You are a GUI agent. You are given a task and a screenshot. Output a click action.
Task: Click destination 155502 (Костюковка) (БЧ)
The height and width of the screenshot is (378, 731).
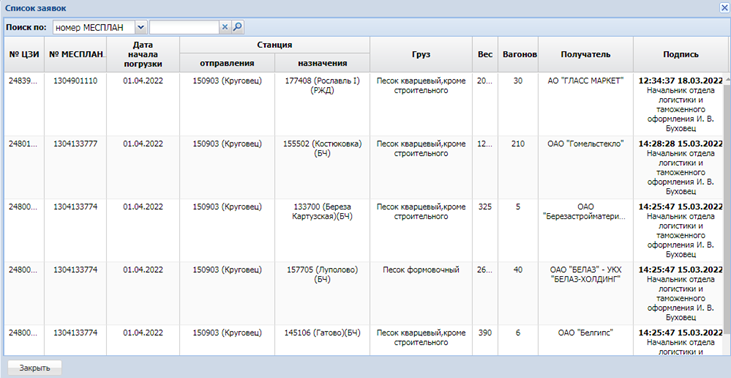pyautogui.click(x=322, y=148)
